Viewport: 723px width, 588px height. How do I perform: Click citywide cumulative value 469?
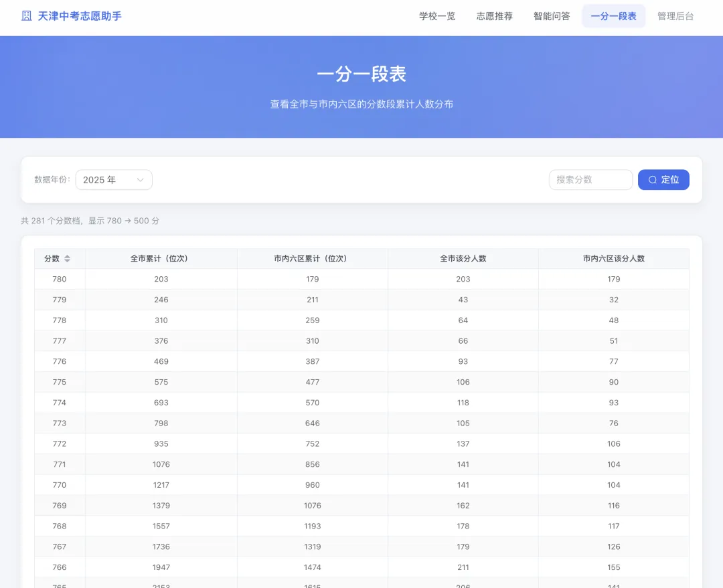[x=161, y=361]
